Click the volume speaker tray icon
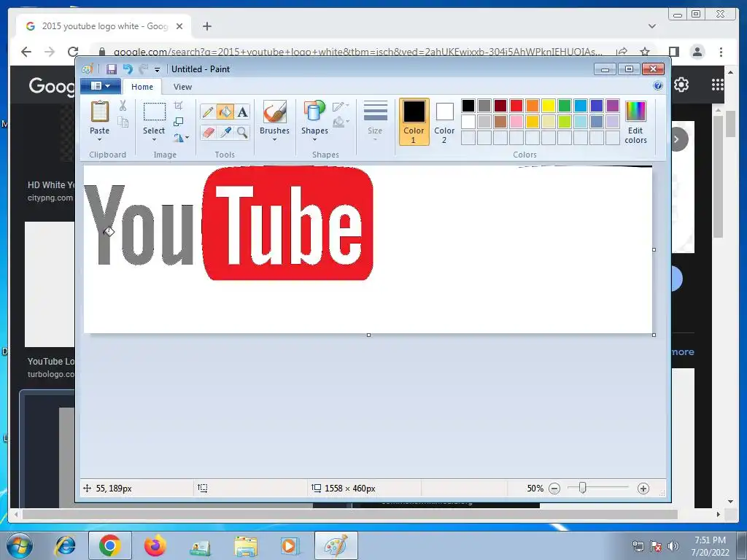747x560 pixels. coord(673,546)
